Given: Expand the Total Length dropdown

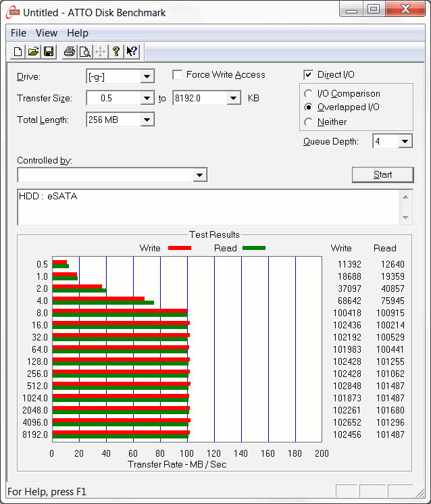Looking at the screenshot, I should tap(147, 120).
